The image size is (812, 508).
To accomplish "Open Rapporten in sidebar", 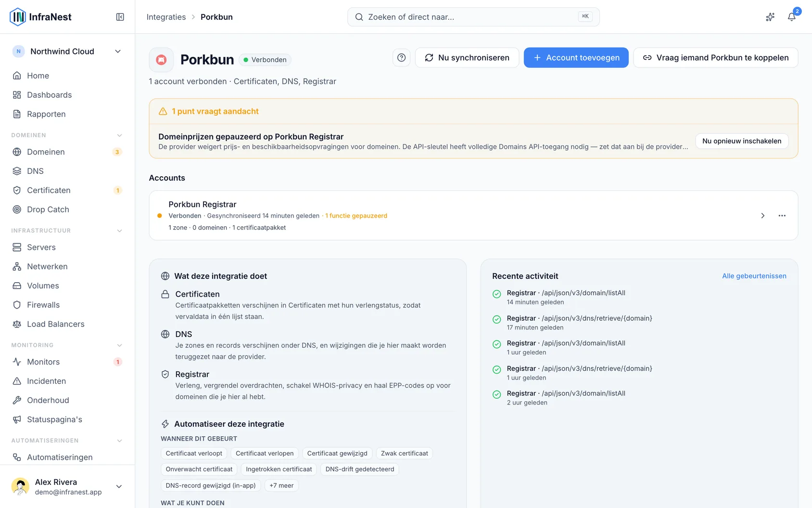I will (x=67, y=114).
